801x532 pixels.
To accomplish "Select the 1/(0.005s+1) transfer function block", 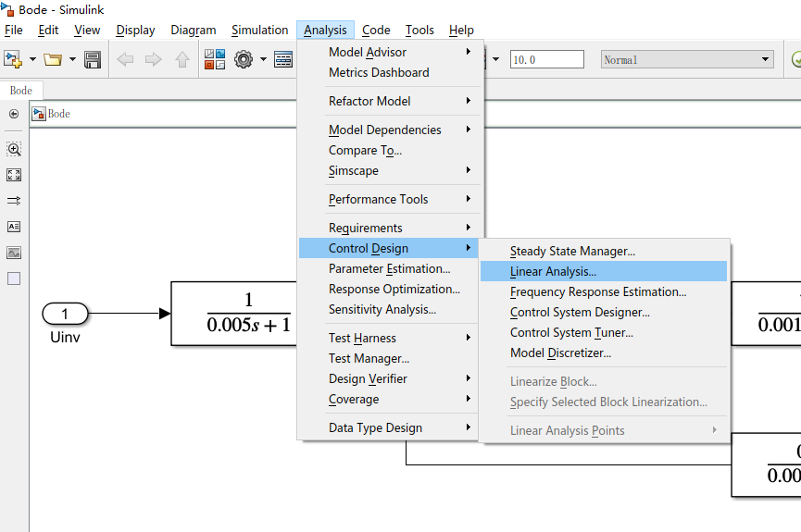I will click(x=234, y=313).
